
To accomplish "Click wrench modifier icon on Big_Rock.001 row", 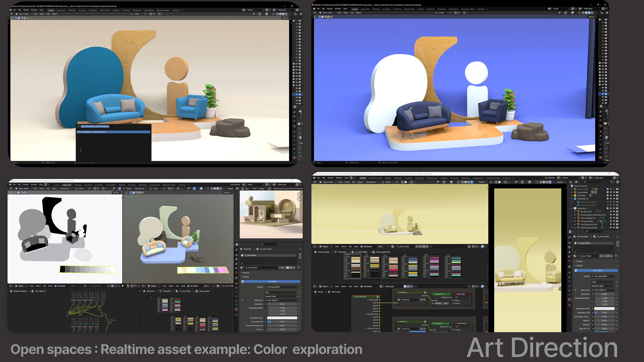I will (x=597, y=212).
